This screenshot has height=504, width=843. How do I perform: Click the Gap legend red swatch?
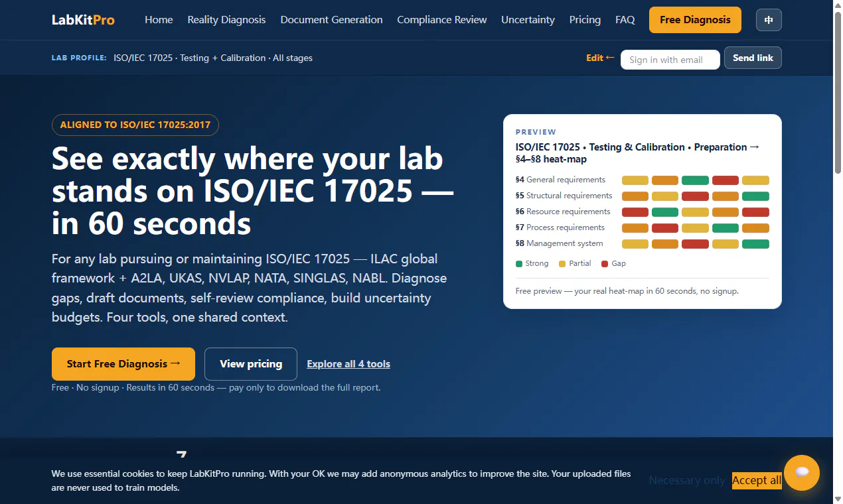click(x=604, y=264)
